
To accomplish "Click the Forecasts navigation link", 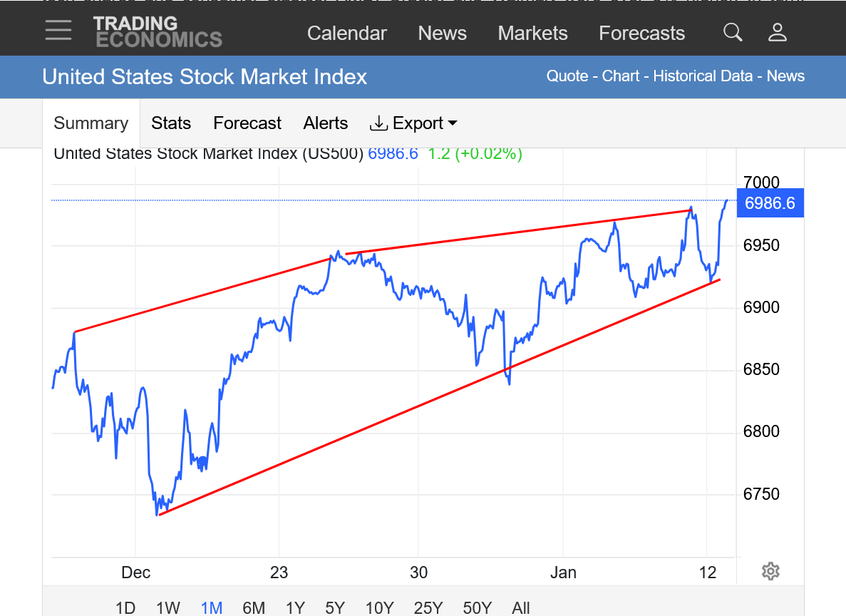I will [x=641, y=34].
